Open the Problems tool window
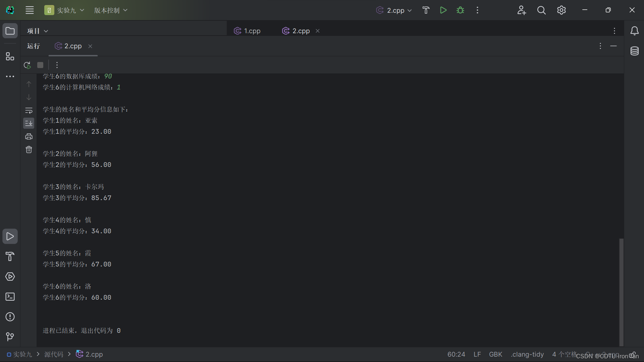The width and height of the screenshot is (644, 362). (10, 317)
